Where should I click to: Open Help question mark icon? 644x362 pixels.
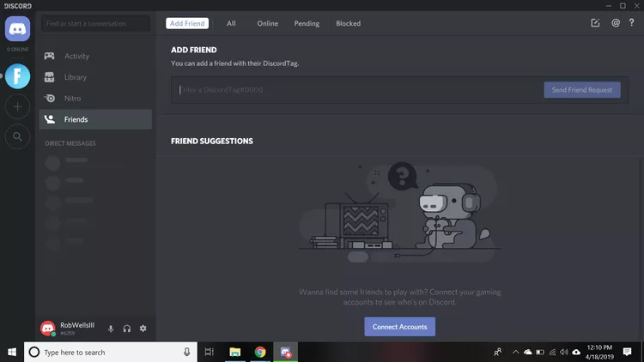(631, 23)
